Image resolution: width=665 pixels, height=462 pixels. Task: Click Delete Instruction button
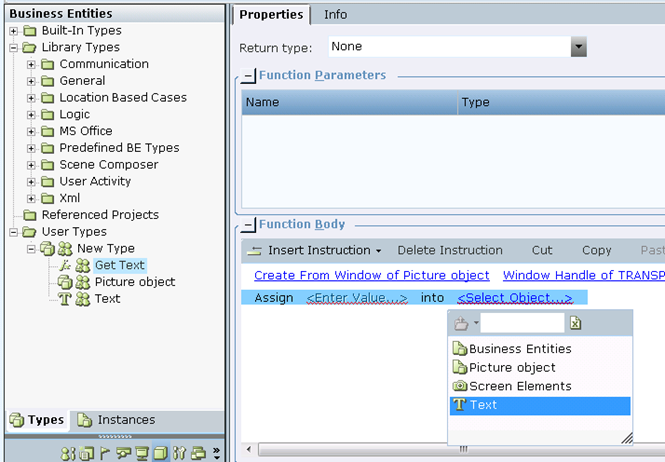pyautogui.click(x=450, y=250)
